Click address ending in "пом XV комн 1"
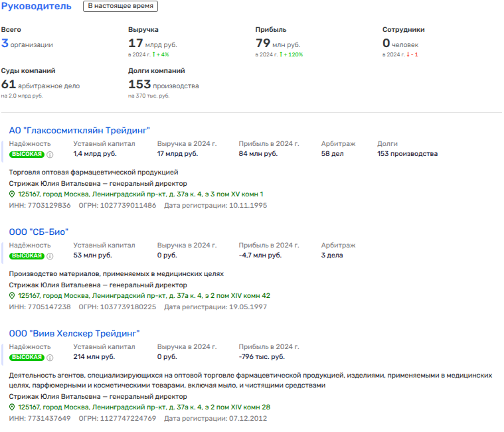This screenshot has width=504, height=432. [141, 194]
